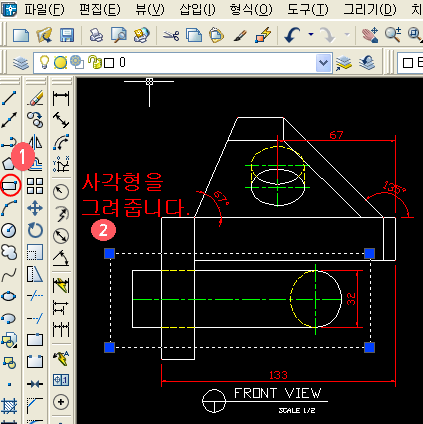Create a new drawing with QNew

click(x=21, y=35)
